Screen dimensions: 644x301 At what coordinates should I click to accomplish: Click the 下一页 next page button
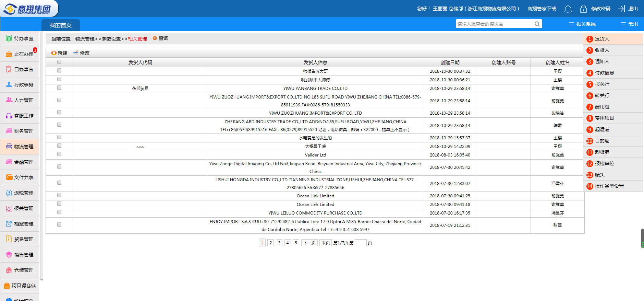point(309,243)
